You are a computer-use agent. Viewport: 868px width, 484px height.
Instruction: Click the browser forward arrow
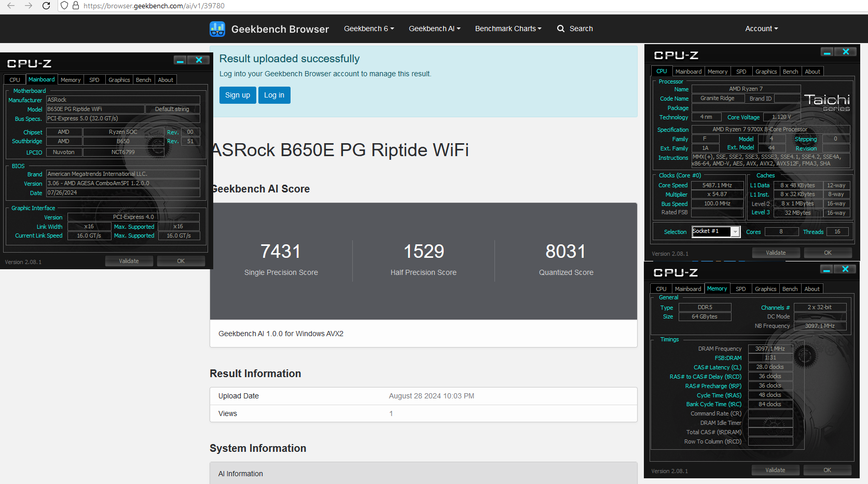coord(29,6)
